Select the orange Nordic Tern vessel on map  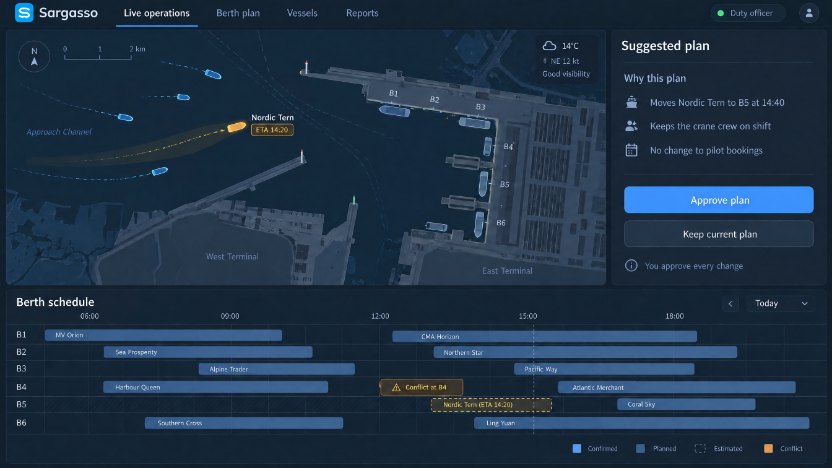237,127
